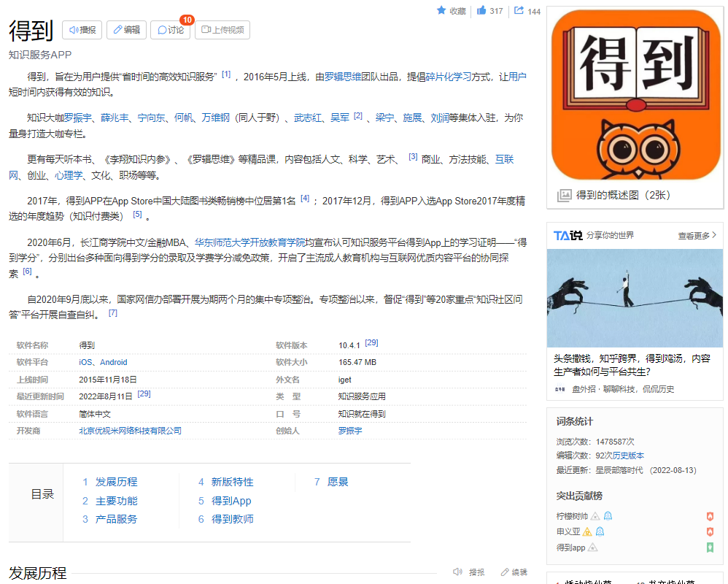The width and height of the screenshot is (728, 584).
Task: Click citation reference [29] next to version 10.4.1
Action: [371, 343]
